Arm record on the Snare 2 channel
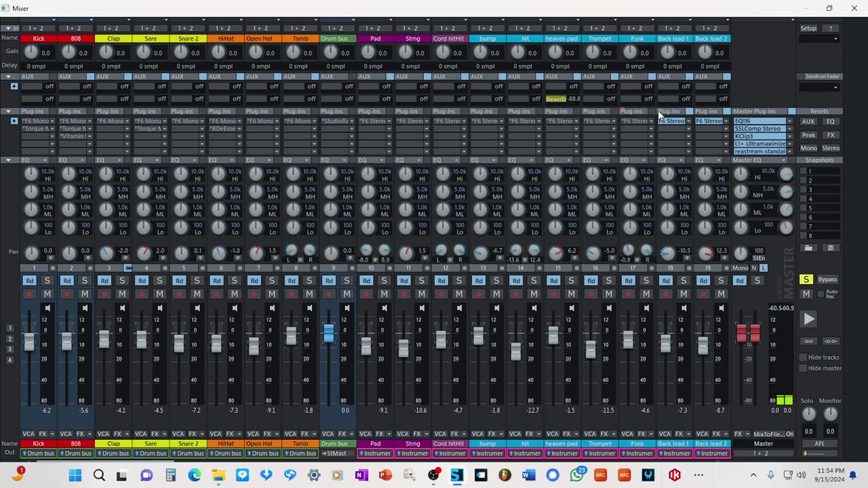The height and width of the screenshot is (488, 868). [180, 294]
